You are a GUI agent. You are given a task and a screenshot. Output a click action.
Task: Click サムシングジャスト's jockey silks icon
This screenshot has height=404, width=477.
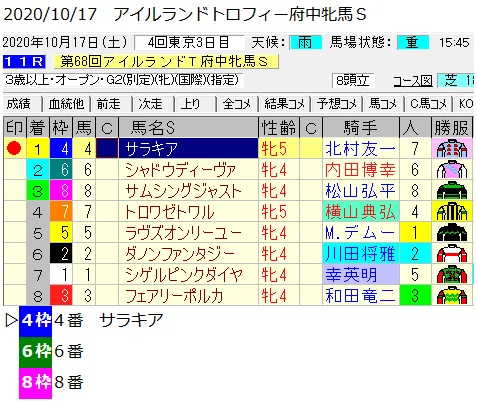point(452,190)
